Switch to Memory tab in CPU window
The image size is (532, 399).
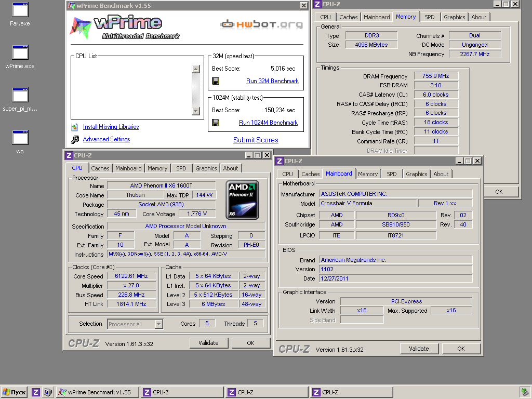(157, 168)
